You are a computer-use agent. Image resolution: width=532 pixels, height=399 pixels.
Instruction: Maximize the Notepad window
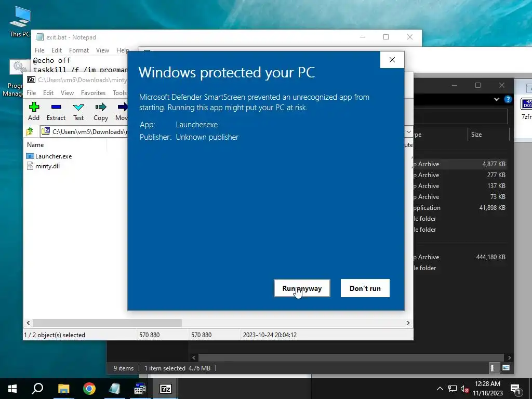pyautogui.click(x=386, y=37)
